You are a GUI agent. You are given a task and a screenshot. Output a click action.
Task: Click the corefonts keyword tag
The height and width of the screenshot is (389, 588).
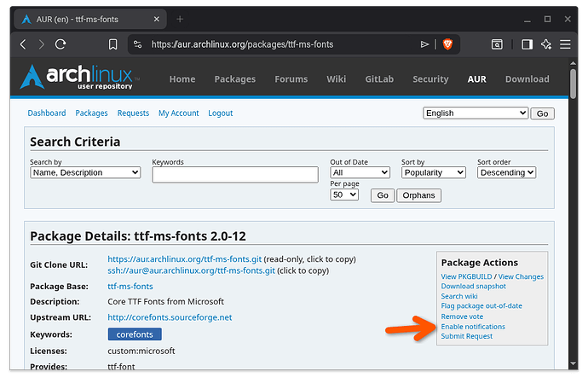135,334
